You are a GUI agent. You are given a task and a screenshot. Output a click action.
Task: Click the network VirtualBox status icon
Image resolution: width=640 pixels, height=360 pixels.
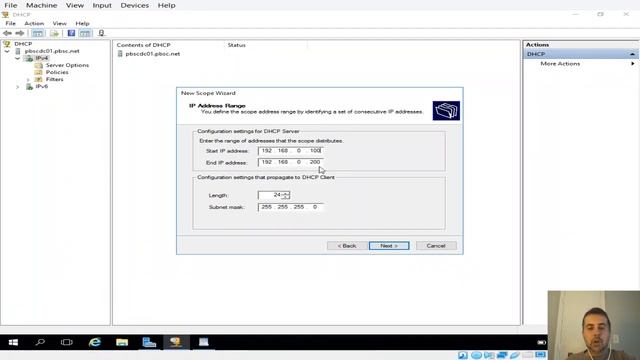[x=502, y=355]
